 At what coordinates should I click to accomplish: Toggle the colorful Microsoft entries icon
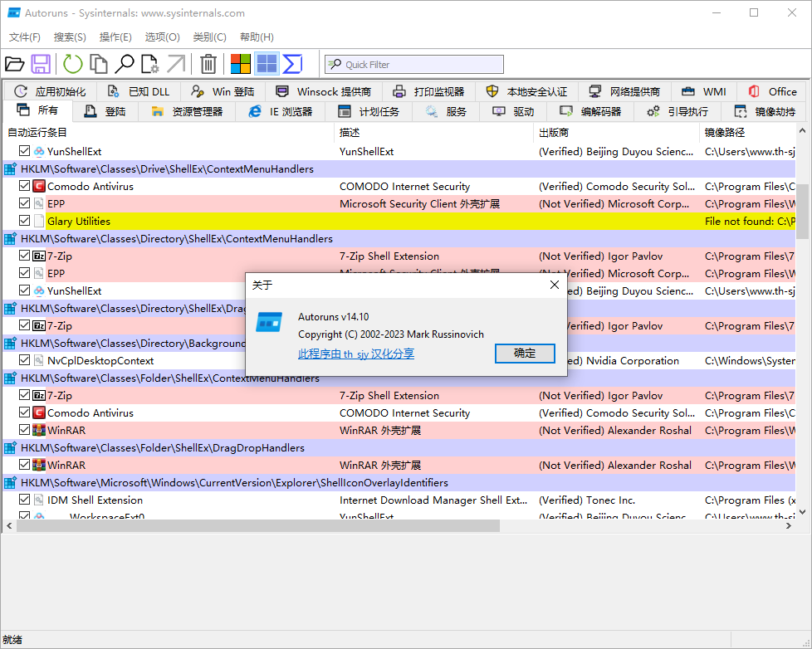click(240, 64)
